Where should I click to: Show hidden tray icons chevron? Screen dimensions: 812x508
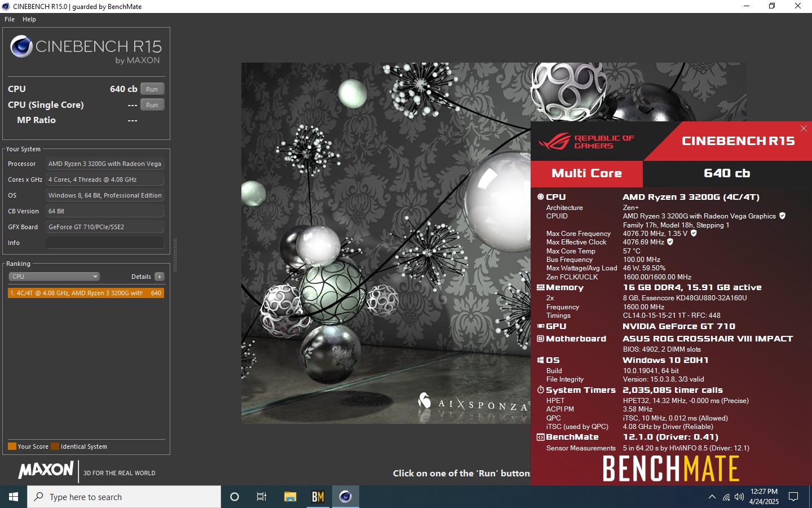(712, 497)
